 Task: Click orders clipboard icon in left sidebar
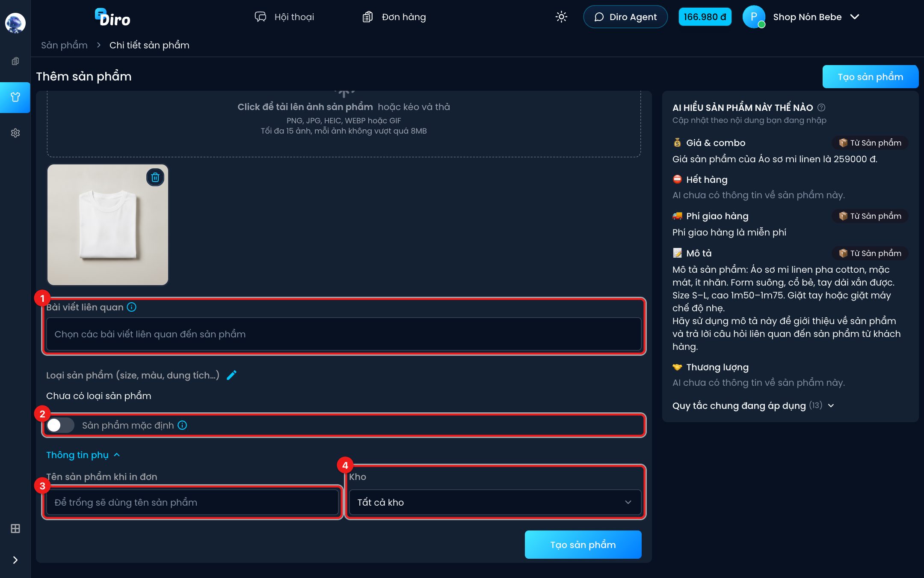pos(15,61)
